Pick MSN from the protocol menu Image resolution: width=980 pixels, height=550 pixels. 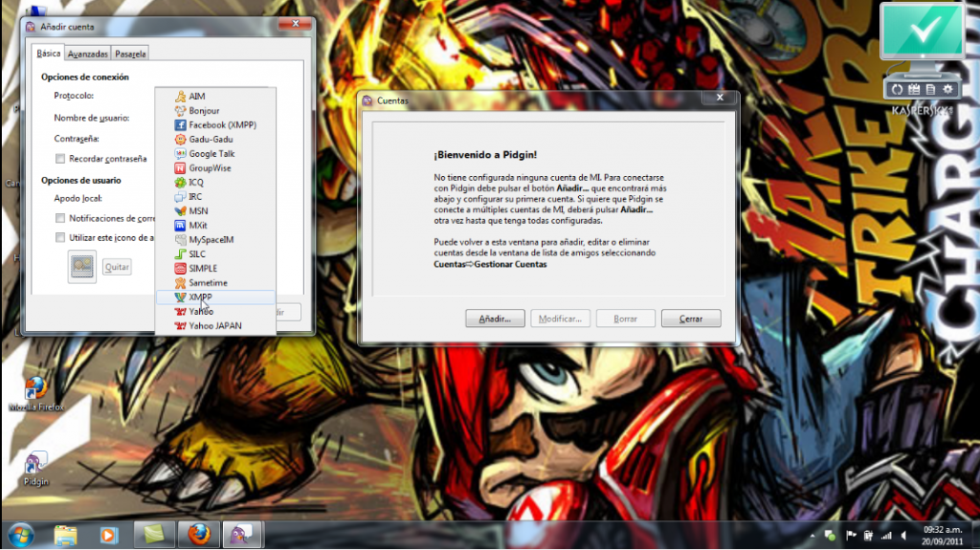[x=215, y=211]
